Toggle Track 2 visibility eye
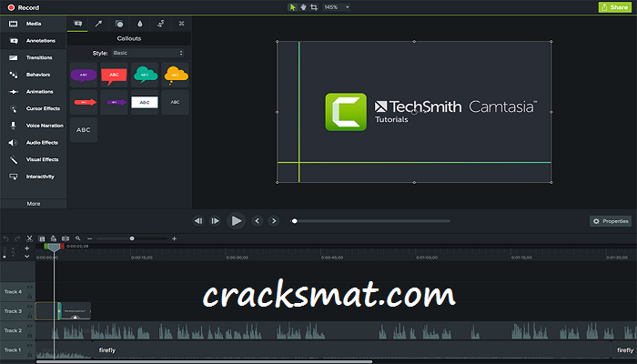This screenshot has height=364, width=637. coord(30,326)
